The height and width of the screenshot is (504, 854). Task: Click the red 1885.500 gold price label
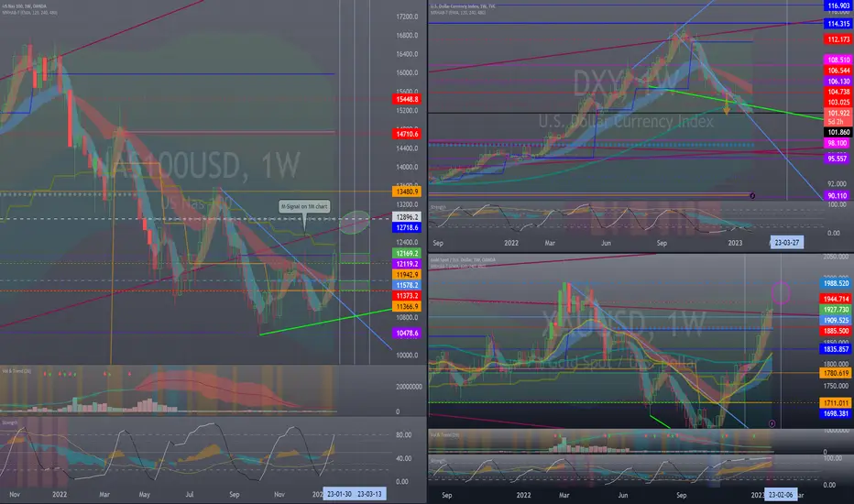click(x=836, y=331)
